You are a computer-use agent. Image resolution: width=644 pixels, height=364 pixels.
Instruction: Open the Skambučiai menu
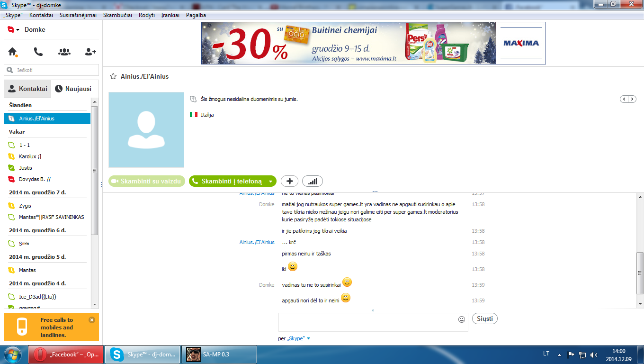[117, 15]
